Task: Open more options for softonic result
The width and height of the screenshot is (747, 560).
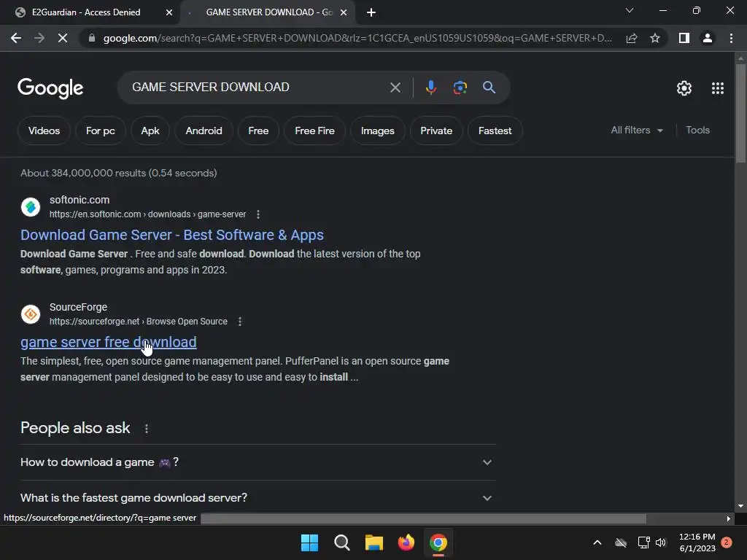Action: click(258, 214)
